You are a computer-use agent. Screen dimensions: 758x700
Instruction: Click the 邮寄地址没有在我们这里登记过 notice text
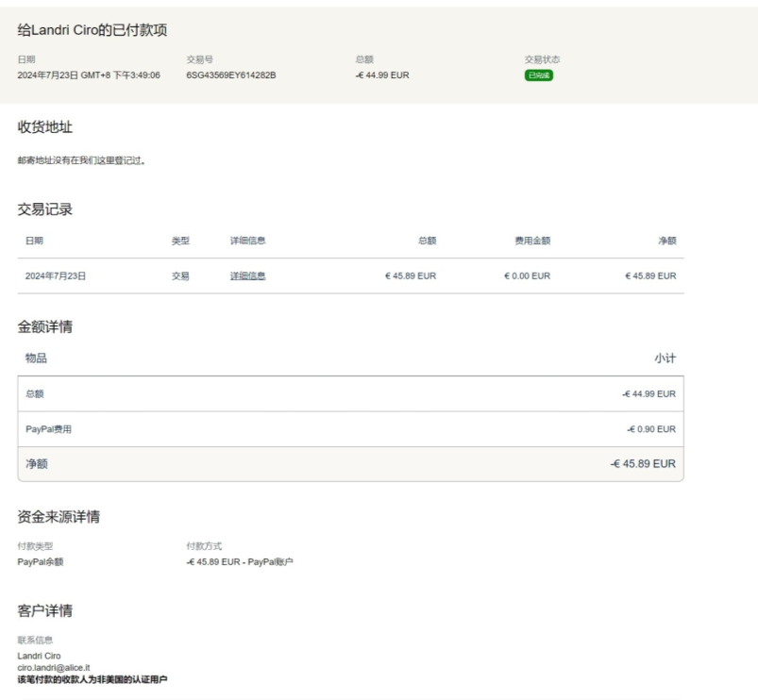tap(81, 160)
